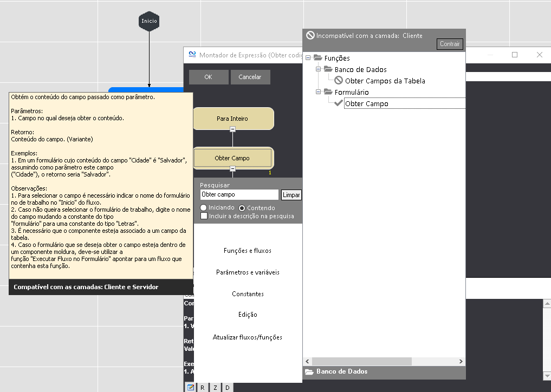Open the Funções e fluxos menu item
The width and height of the screenshot is (551, 392).
[x=248, y=251]
